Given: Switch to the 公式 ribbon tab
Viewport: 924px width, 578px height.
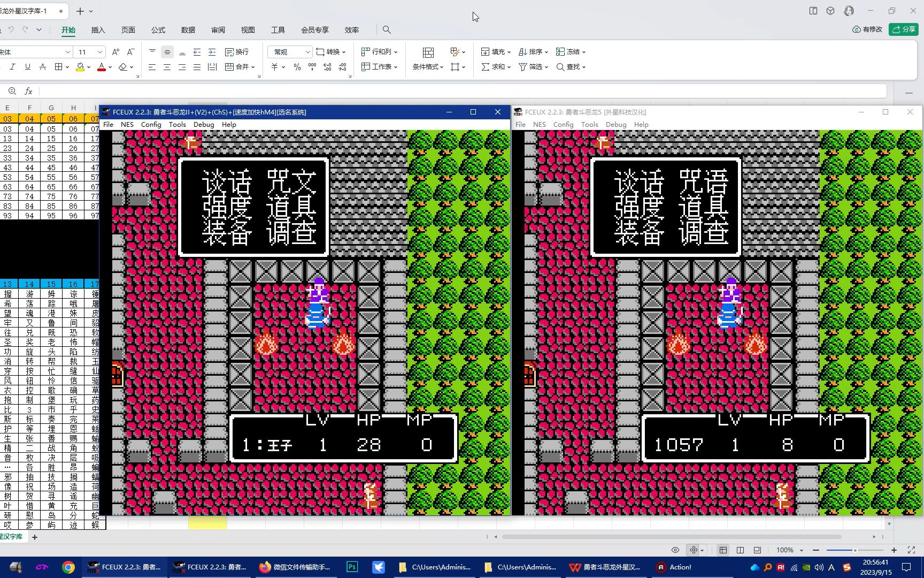Looking at the screenshot, I should pyautogui.click(x=158, y=30).
